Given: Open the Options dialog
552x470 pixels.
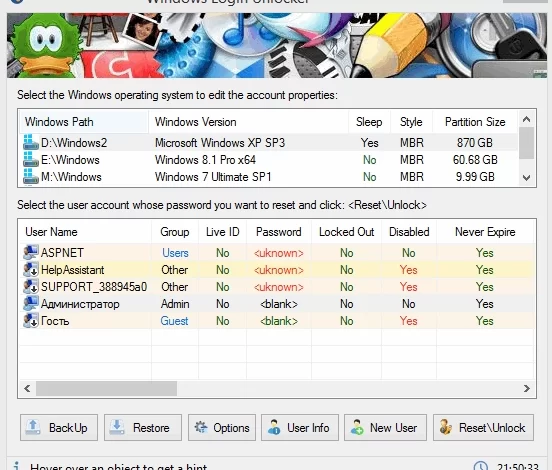Looking at the screenshot, I should [222, 427].
